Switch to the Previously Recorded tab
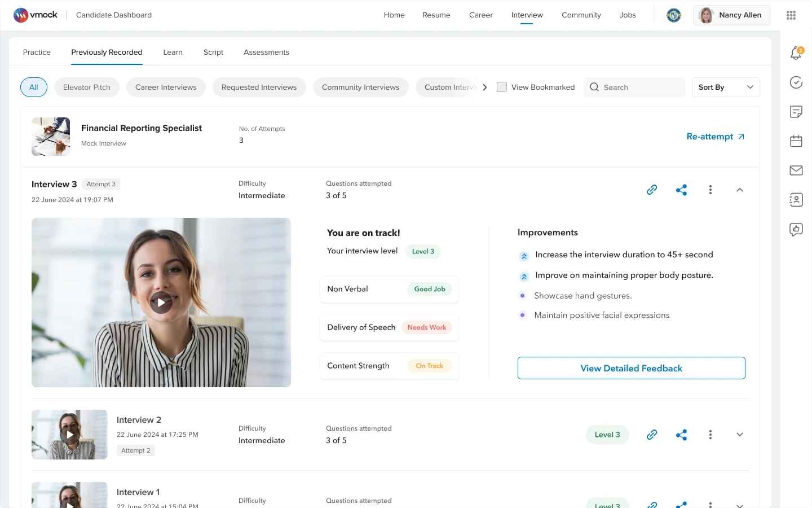The image size is (812, 508). point(107,52)
